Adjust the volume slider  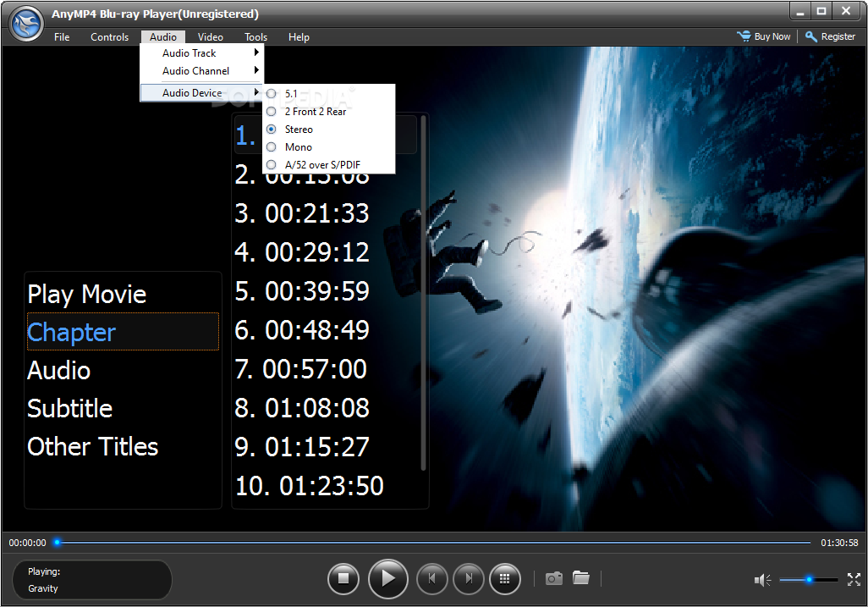pyautogui.click(x=808, y=580)
